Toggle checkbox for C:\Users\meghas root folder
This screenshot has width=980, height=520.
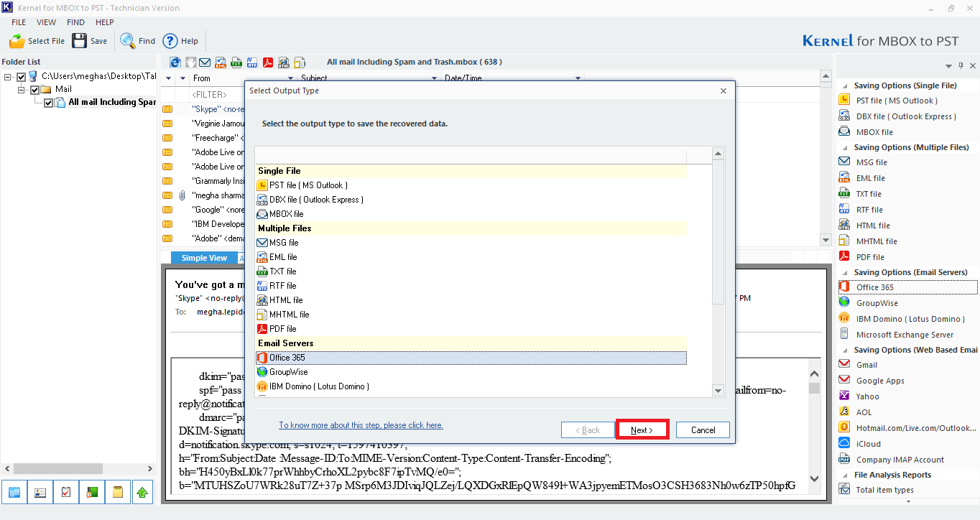(21, 77)
